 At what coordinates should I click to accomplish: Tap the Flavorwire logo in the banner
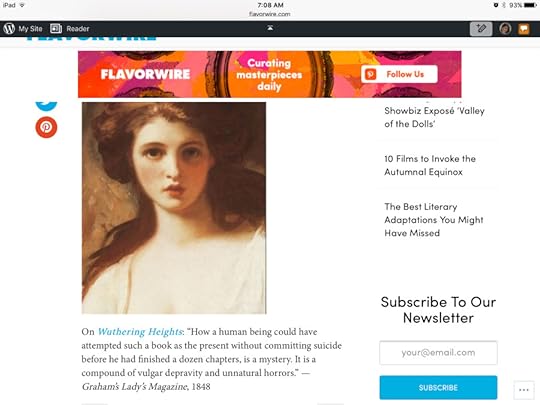(x=145, y=74)
